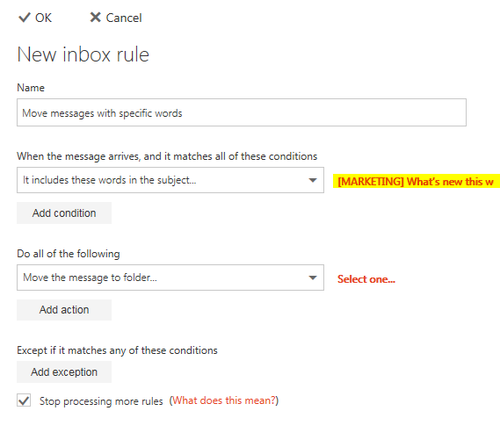Click the Cancel X icon
Screen dimensions: 500x447
[x=95, y=17]
